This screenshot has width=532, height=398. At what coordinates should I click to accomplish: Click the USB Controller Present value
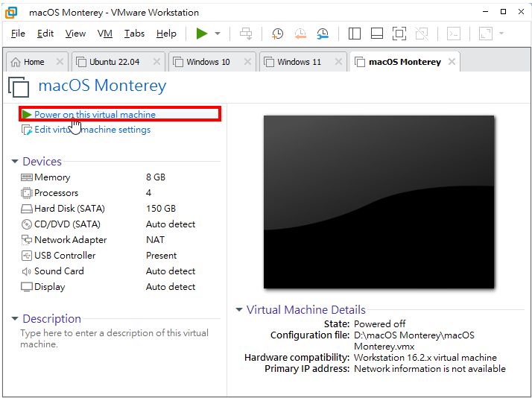162,256
